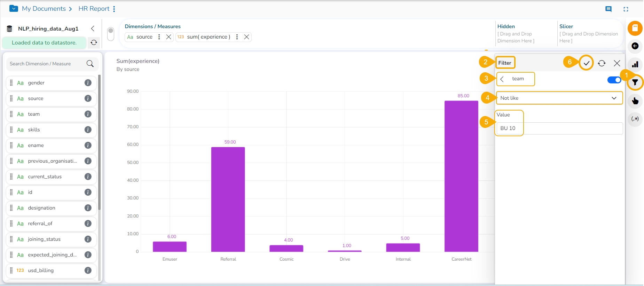Image resolution: width=644 pixels, height=286 pixels.
Task: Click the filter funnel icon in right sidebar
Action: pos(635,82)
